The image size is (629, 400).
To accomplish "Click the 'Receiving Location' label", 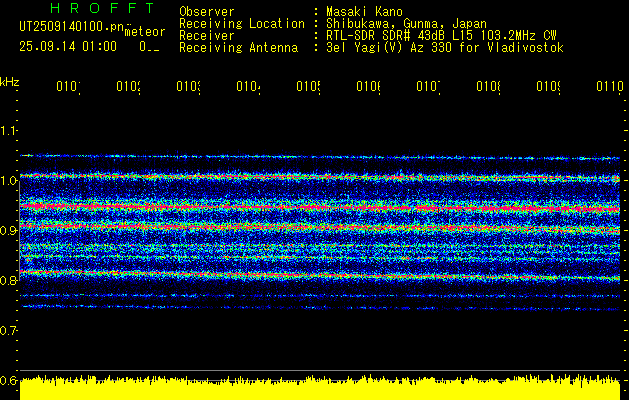I will click(x=242, y=24).
